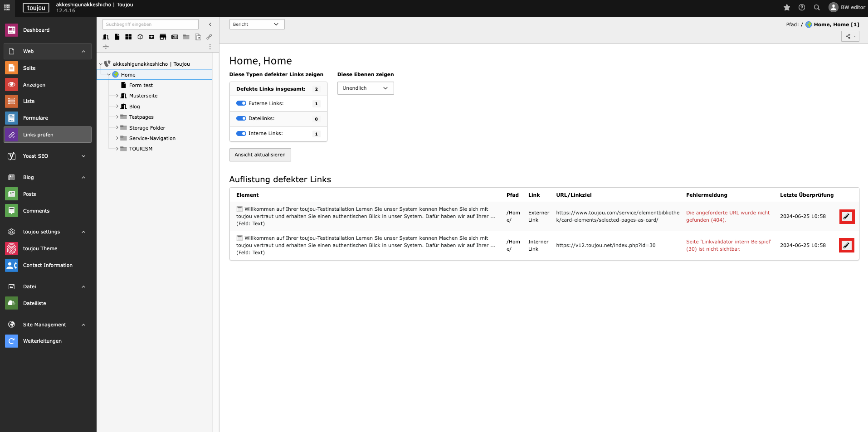The width and height of the screenshot is (868, 432).
Task: Open the application grid menu icon
Action: click(7, 7)
